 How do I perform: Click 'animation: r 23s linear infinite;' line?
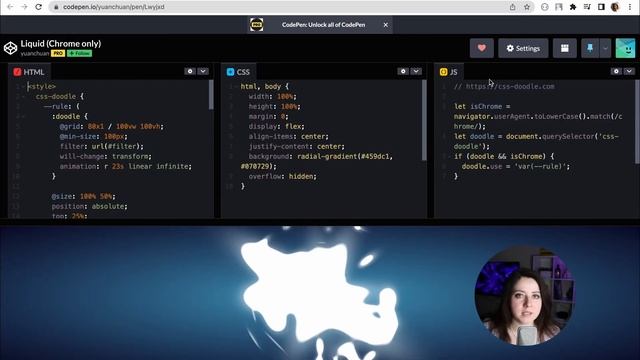[126, 167]
